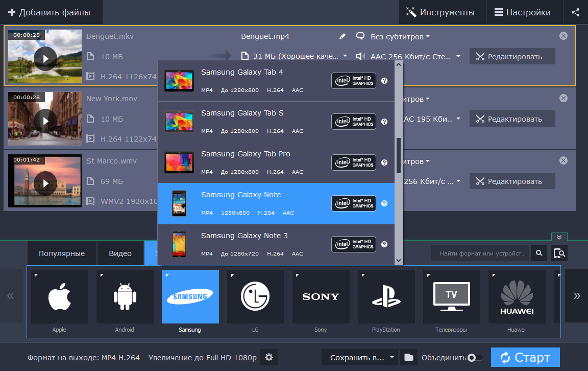588x371 pixels.
Task: Click the subtitles speech bubble icon for Benguet
Action: [x=360, y=36]
